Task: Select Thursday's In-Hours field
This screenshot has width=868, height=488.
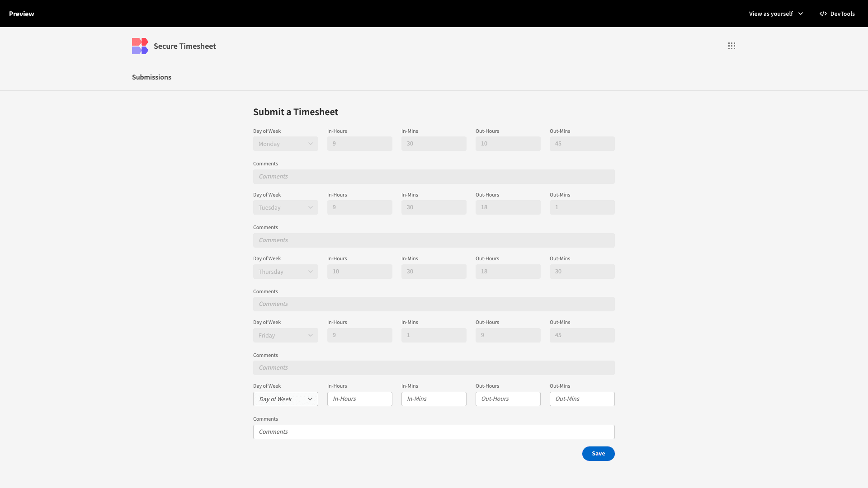Action: [x=360, y=272]
